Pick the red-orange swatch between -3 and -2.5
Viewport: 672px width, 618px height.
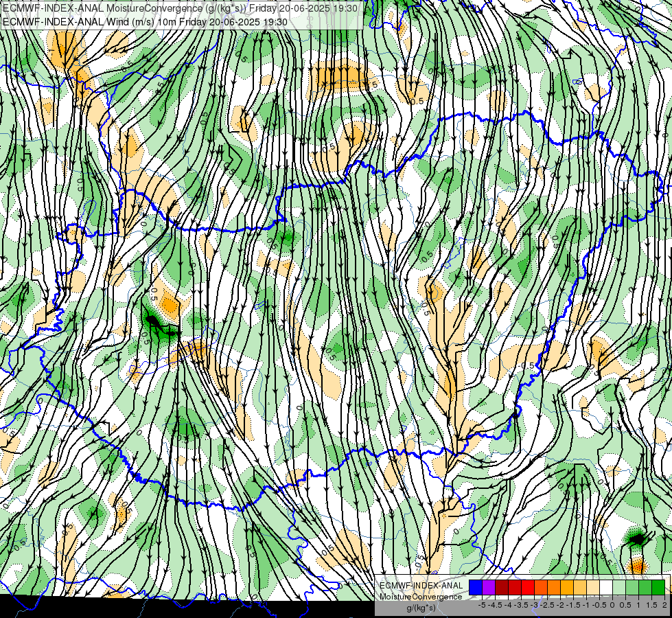click(x=541, y=588)
